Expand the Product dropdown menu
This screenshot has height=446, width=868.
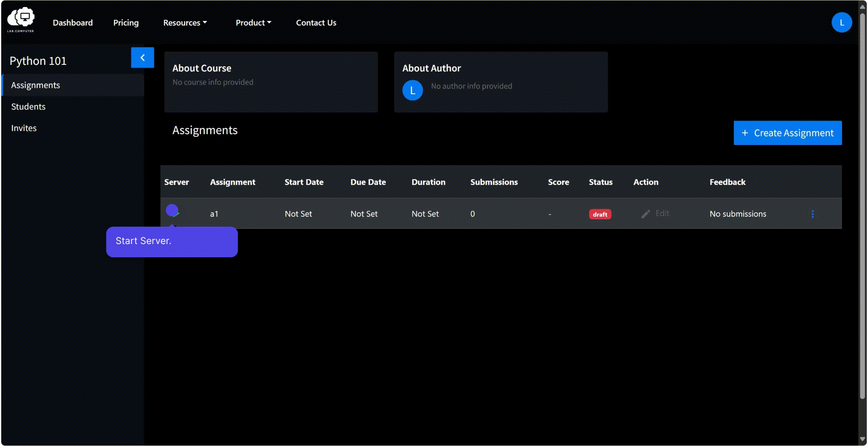(253, 23)
